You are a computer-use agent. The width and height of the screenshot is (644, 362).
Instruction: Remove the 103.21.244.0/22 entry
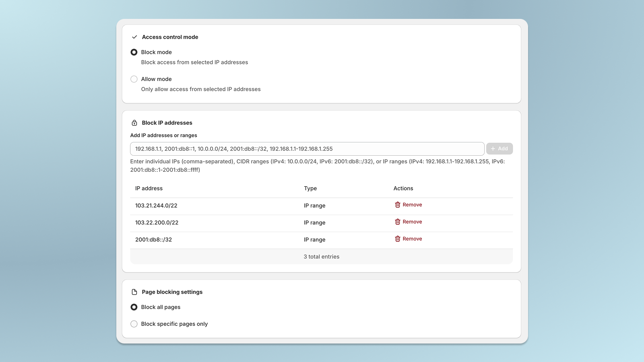408,205
